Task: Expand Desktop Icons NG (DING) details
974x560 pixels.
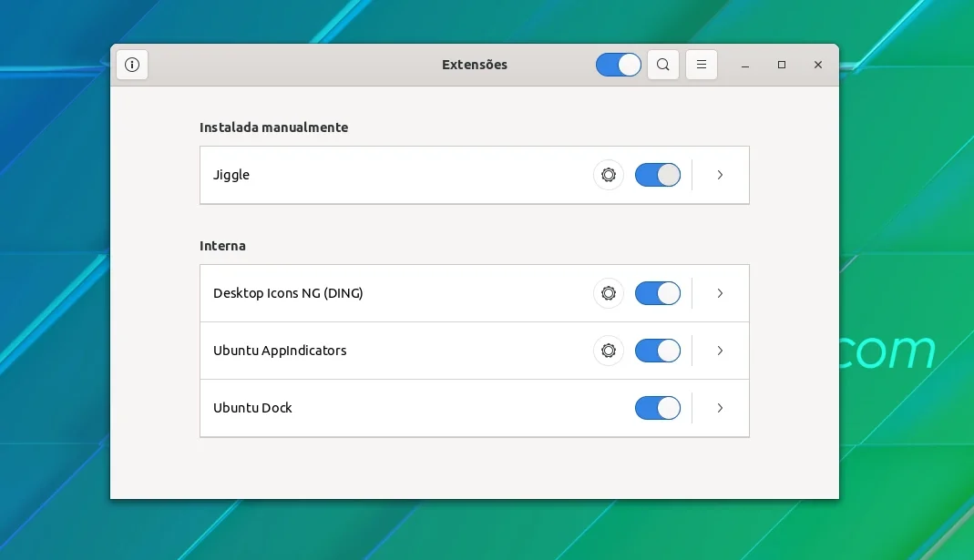Action: pos(720,293)
